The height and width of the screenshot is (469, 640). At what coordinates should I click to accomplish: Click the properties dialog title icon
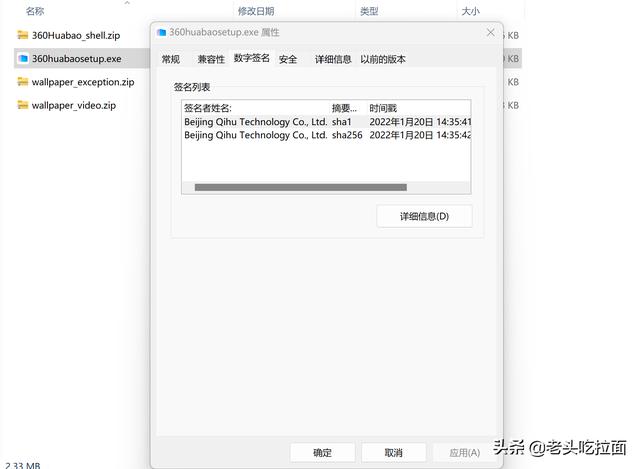pos(162,32)
